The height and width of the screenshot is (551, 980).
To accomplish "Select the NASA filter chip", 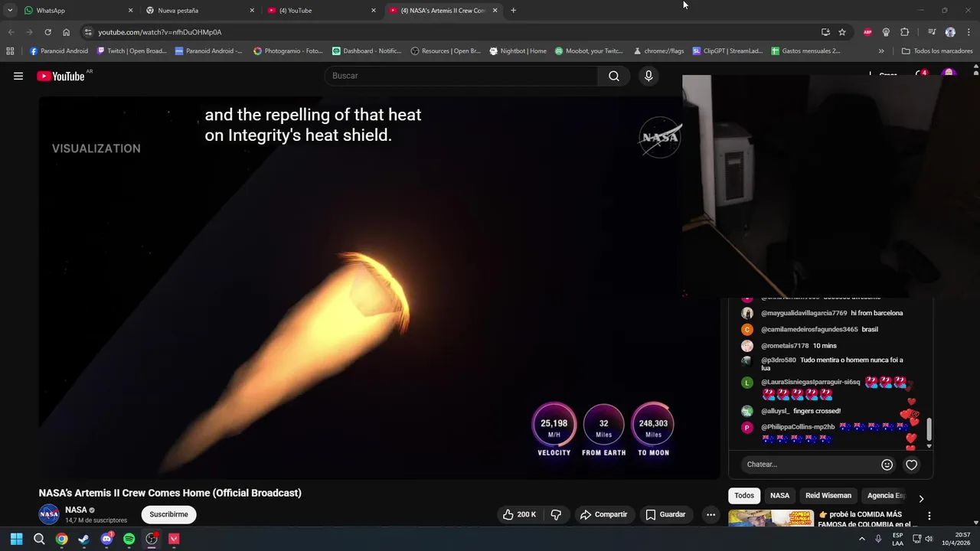I will point(779,495).
